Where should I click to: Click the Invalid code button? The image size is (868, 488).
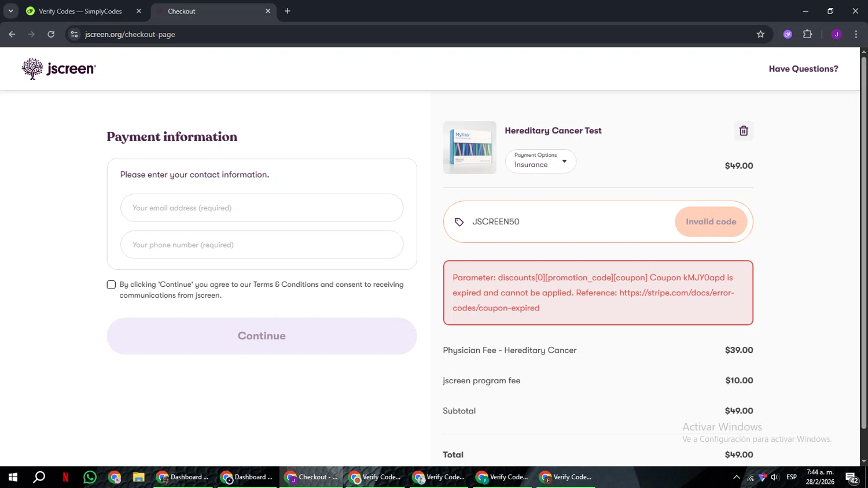(x=711, y=221)
